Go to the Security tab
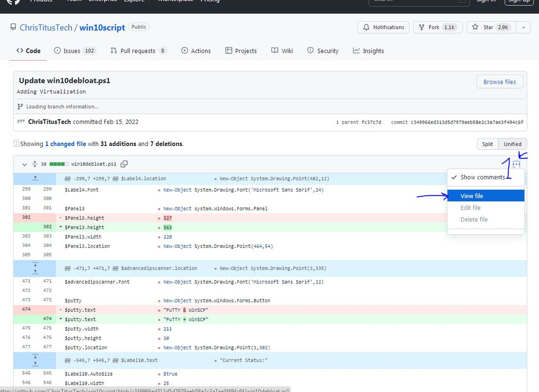Viewport: 539px width, 392px height. click(323, 51)
